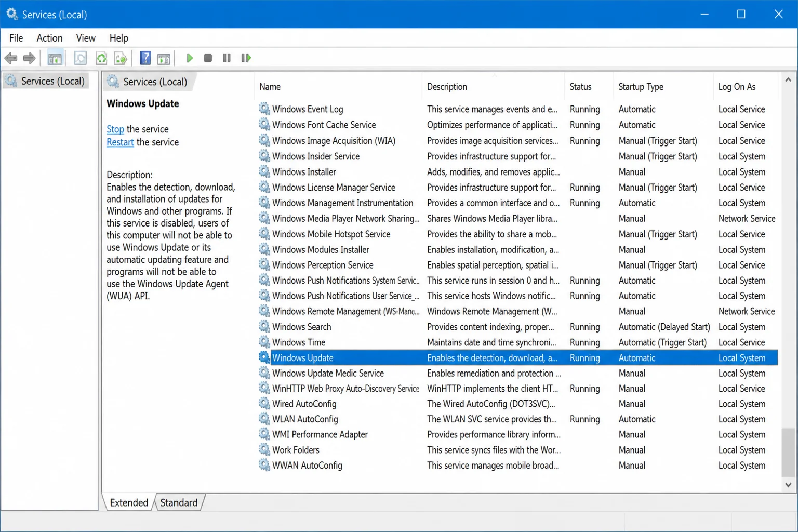Click the vertical scrollbar thumb
Viewport: 798px width, 532px height.
point(788,451)
